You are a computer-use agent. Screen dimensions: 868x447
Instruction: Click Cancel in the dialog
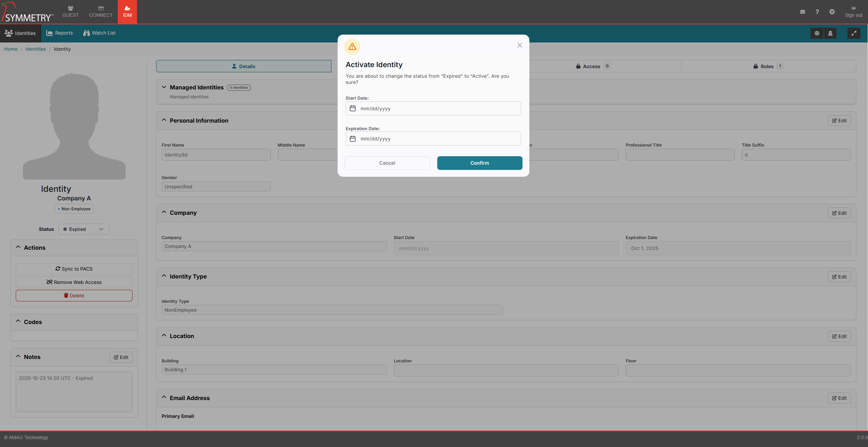pyautogui.click(x=387, y=163)
